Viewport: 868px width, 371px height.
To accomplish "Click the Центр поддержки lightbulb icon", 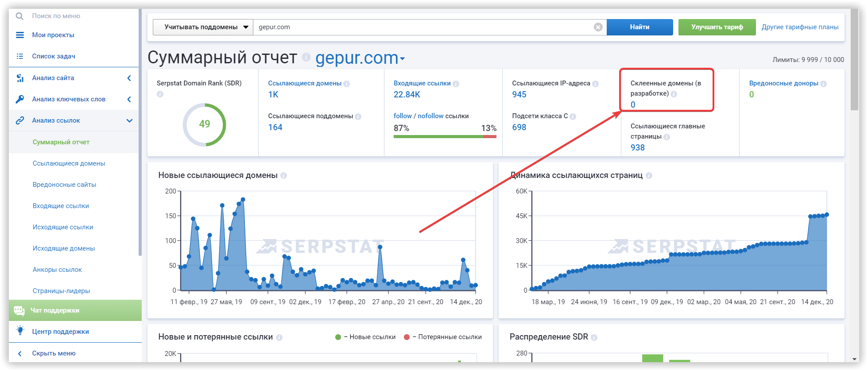I will click(20, 330).
